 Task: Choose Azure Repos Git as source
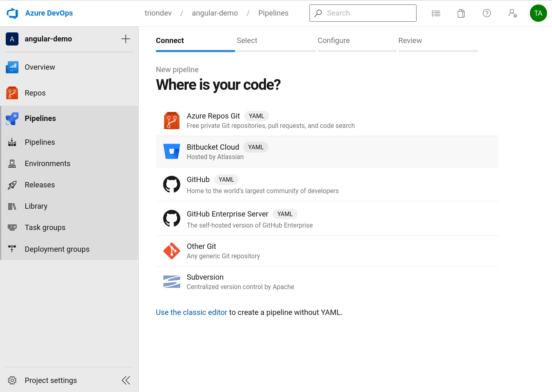[x=327, y=121]
